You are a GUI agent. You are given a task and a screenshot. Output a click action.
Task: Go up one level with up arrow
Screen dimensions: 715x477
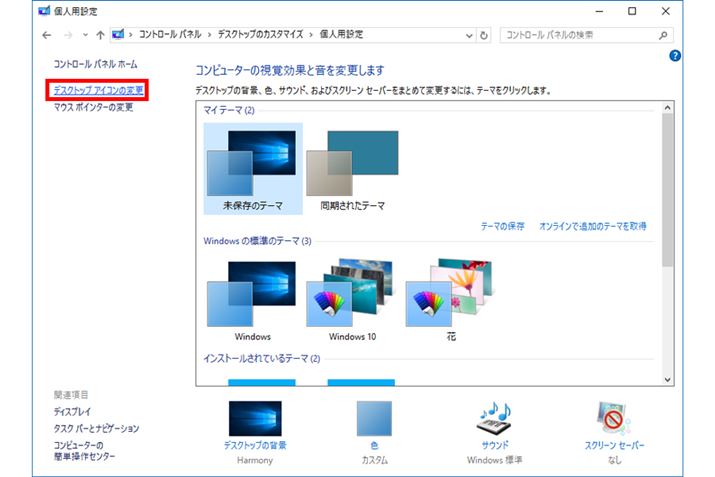(100, 35)
